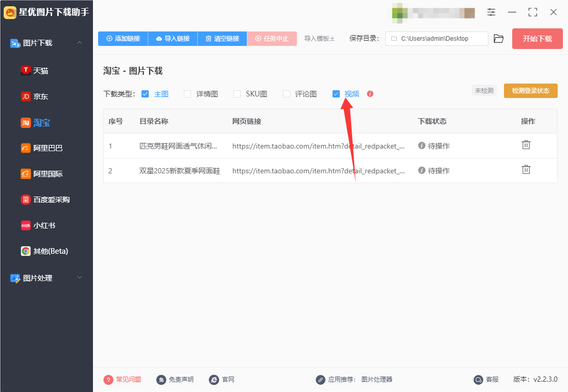Click the 客服 headset icon
The width and height of the screenshot is (568, 392).
click(x=478, y=380)
